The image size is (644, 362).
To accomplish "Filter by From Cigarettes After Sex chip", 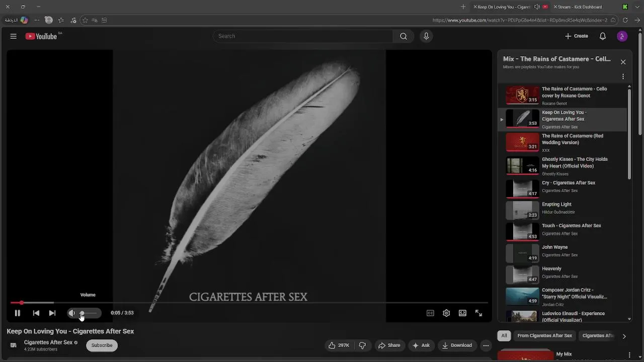I will 544,335.
